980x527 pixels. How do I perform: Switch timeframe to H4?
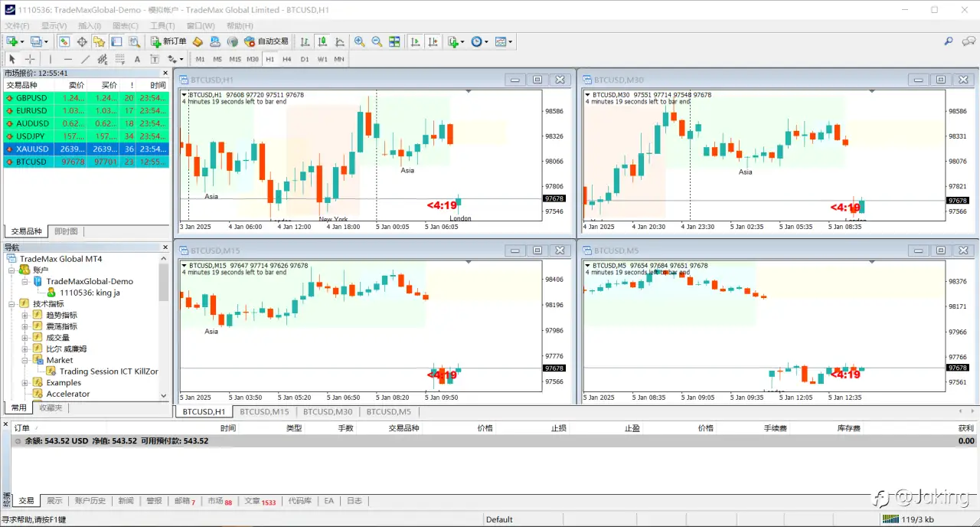287,59
